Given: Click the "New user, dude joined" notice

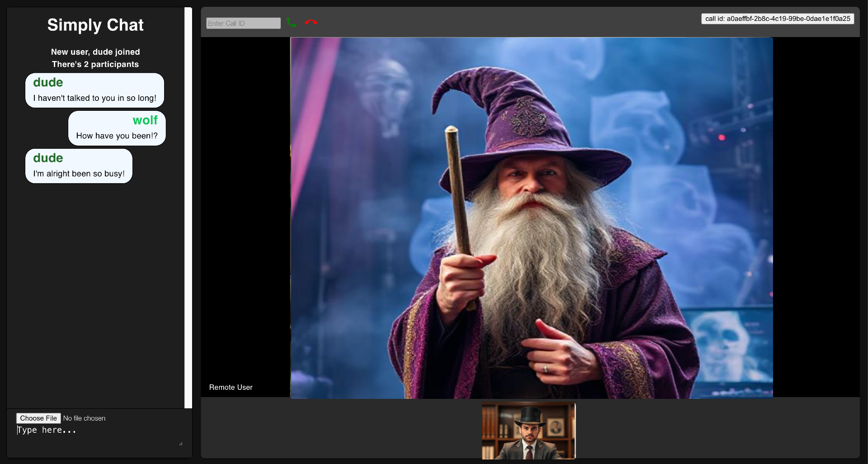Looking at the screenshot, I should (95, 52).
